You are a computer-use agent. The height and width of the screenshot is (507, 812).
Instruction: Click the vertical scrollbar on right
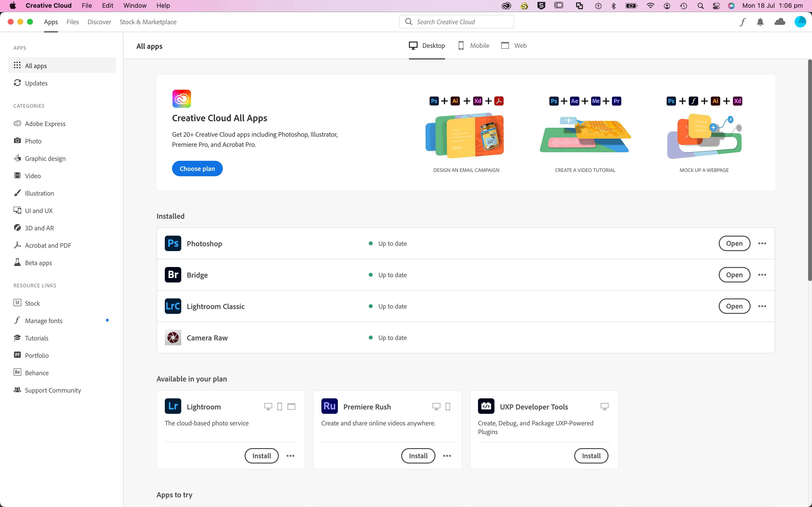click(809, 170)
